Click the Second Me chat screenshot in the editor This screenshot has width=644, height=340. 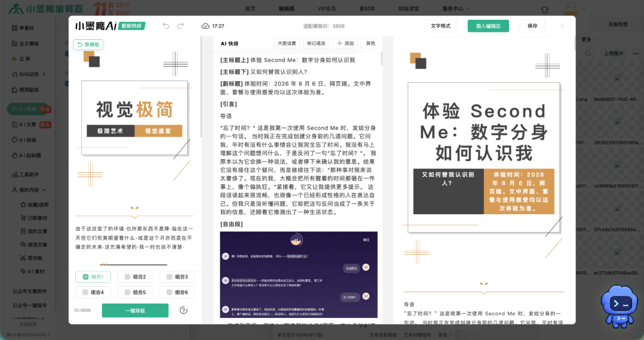click(298, 275)
